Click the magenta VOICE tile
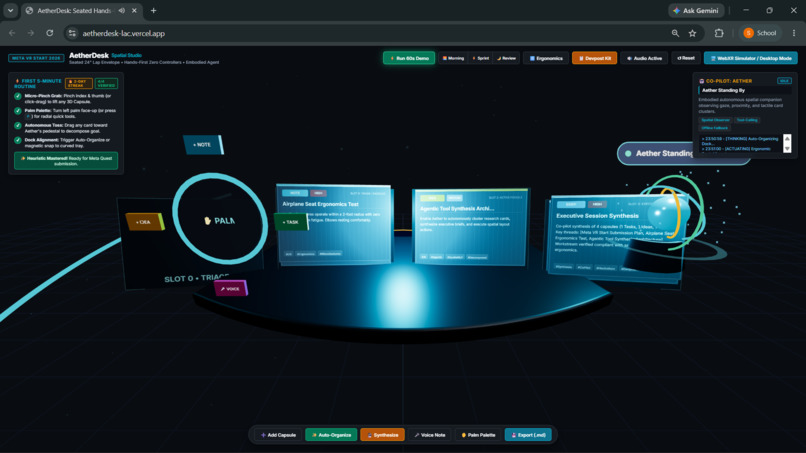806x453 pixels. [x=231, y=288]
